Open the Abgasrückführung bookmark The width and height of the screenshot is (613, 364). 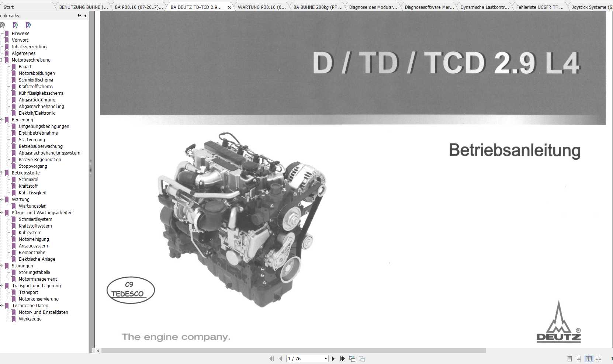37,100
